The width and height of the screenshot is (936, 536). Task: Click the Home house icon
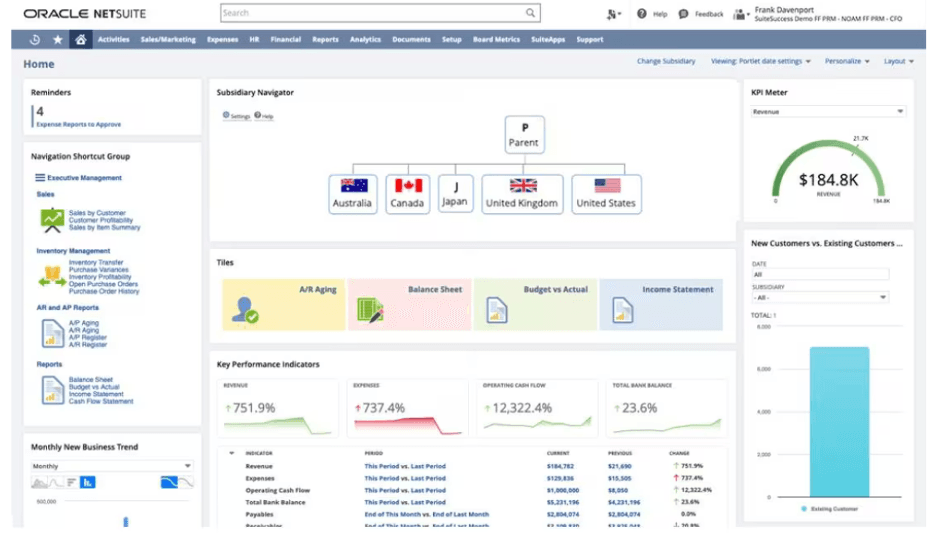click(80, 40)
